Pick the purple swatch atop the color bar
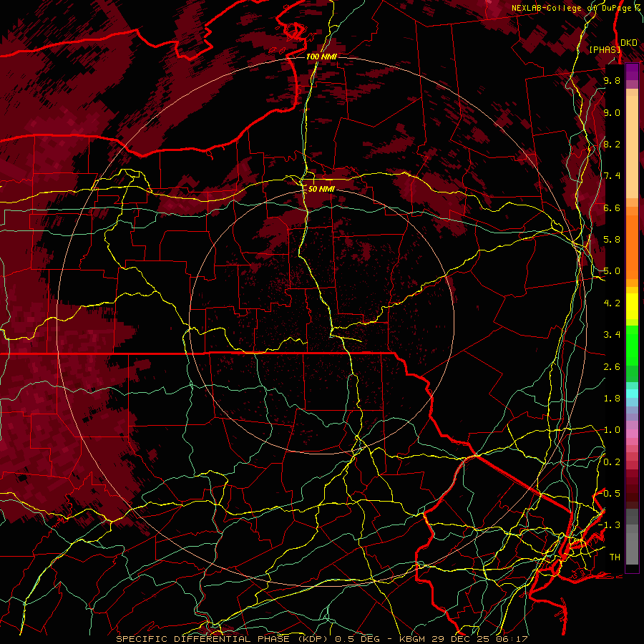The width and height of the screenshot is (644, 644). [632, 72]
